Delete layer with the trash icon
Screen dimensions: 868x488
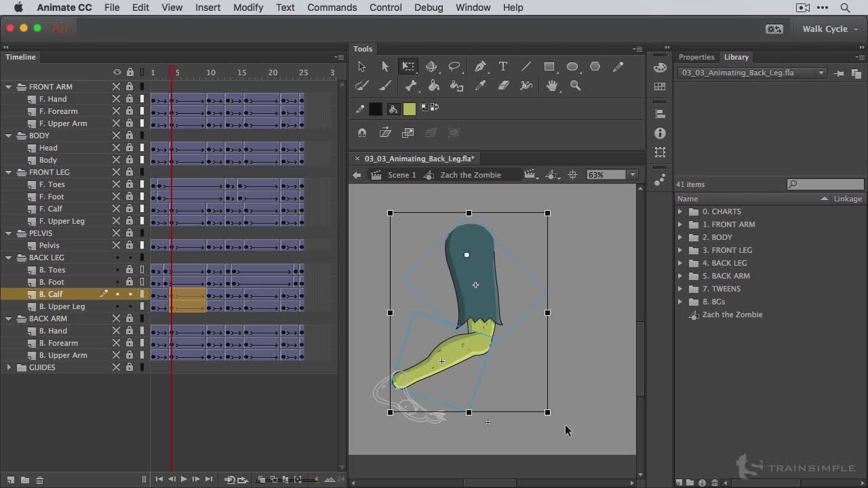point(39,480)
